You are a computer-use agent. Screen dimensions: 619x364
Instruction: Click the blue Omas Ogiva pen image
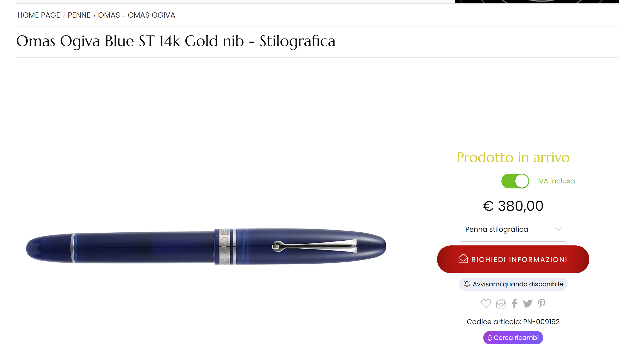pos(206,247)
